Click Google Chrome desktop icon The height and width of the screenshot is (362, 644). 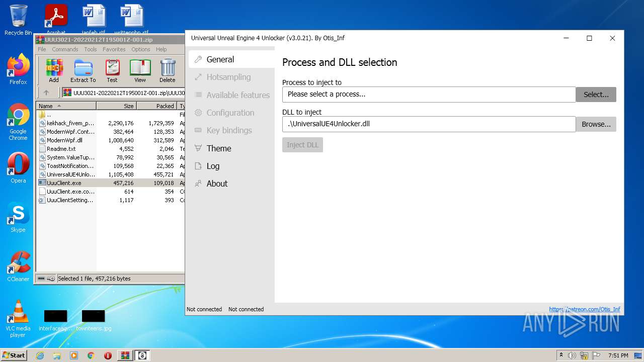[x=18, y=122]
